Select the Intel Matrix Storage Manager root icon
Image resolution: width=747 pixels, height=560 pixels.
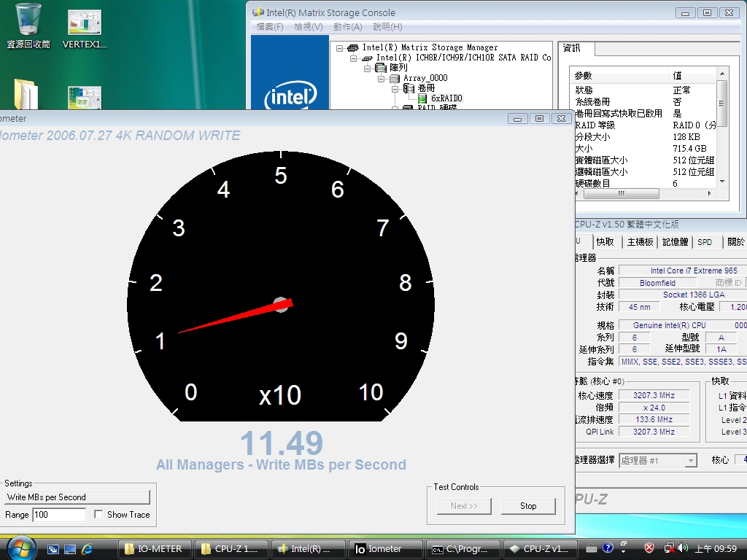pyautogui.click(x=353, y=47)
